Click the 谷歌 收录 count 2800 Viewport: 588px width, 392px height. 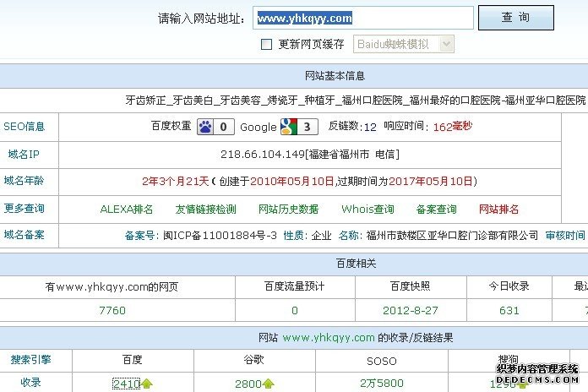click(x=248, y=384)
